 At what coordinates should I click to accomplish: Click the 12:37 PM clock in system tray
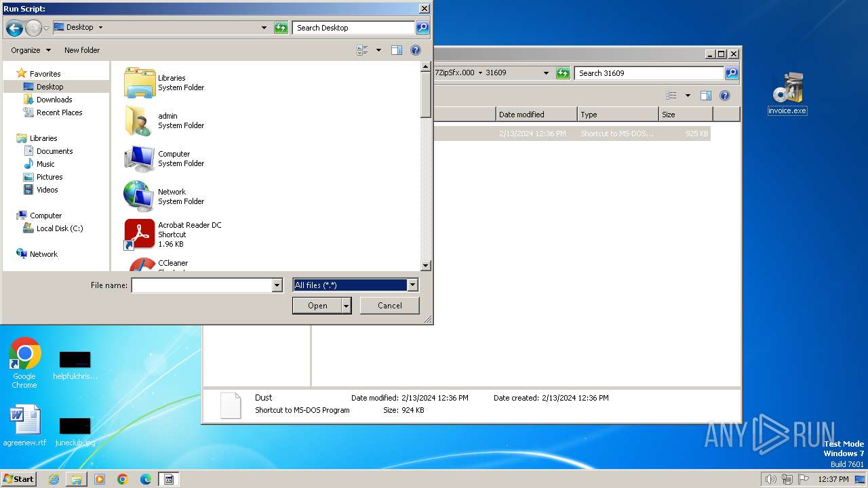tap(833, 479)
